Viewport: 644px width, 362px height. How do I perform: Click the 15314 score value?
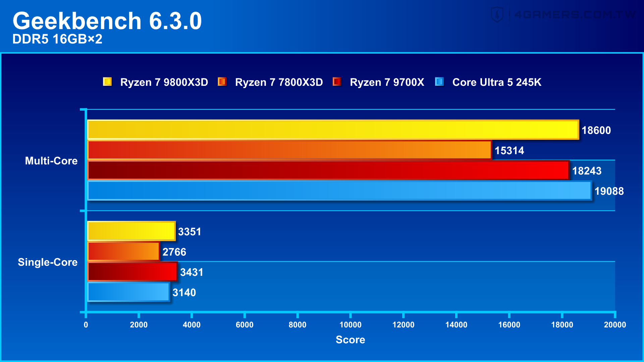tap(509, 150)
